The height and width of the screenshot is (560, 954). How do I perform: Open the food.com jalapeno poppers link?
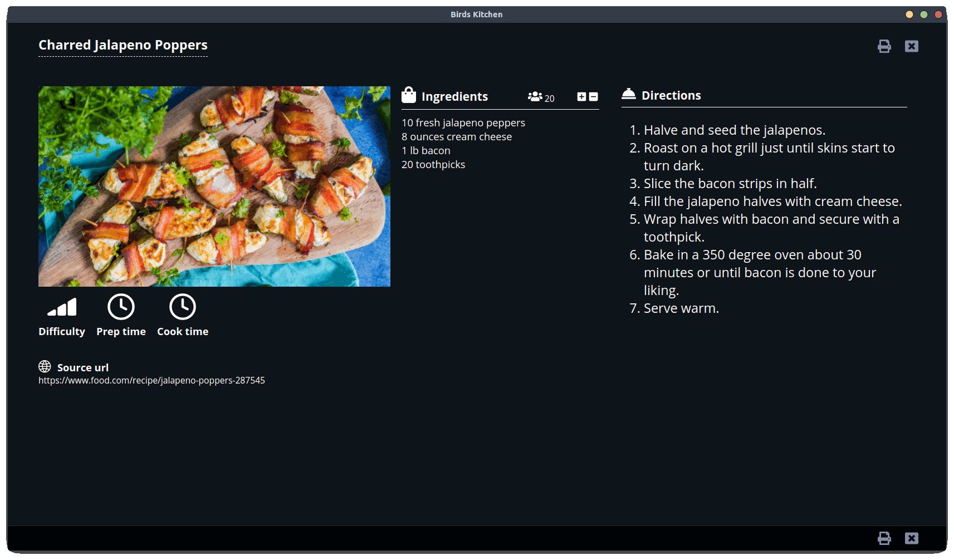click(151, 380)
